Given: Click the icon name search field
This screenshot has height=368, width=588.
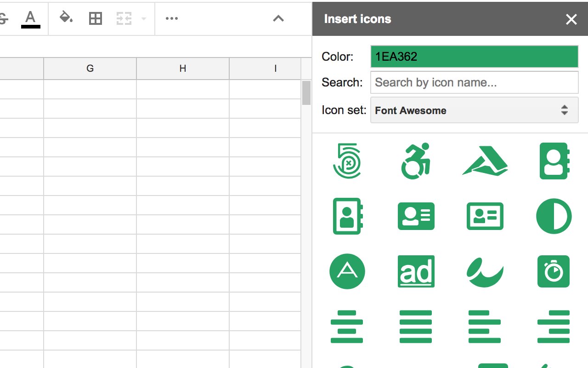Looking at the screenshot, I should tap(474, 82).
